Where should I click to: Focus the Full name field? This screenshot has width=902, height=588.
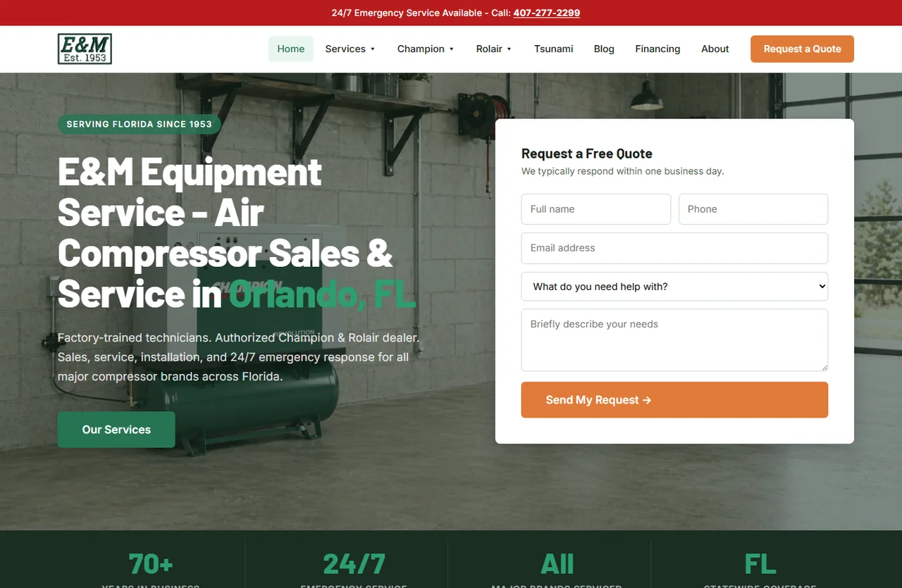click(x=596, y=209)
